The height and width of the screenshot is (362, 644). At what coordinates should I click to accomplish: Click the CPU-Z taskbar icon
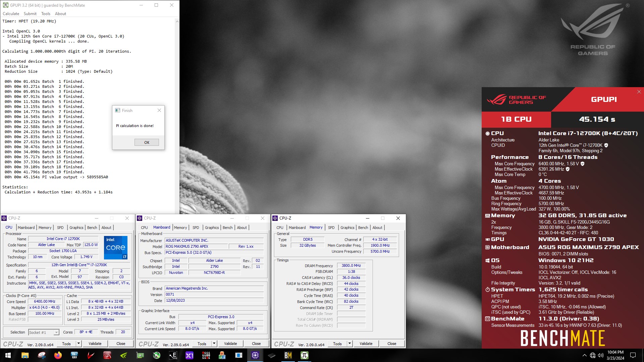tap(255, 355)
